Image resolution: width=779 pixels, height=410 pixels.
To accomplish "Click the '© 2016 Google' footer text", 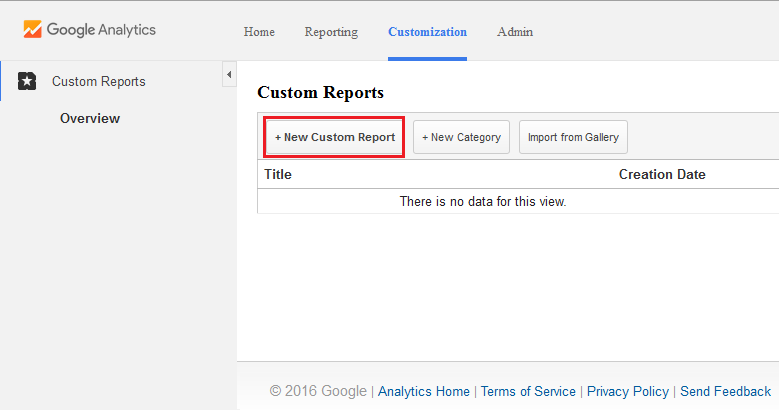I will tap(318, 391).
